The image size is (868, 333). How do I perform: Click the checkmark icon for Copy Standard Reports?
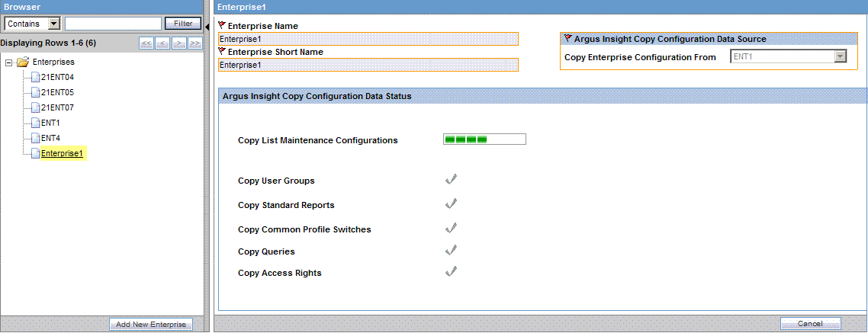pyautogui.click(x=451, y=203)
